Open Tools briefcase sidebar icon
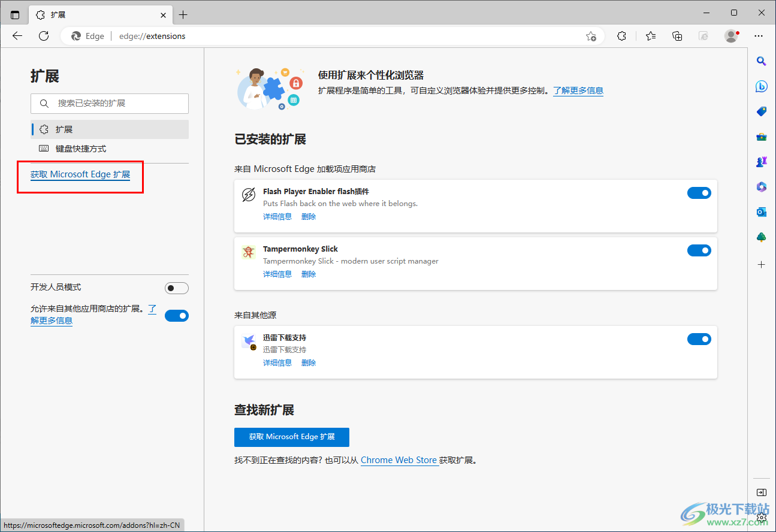 tap(761, 137)
